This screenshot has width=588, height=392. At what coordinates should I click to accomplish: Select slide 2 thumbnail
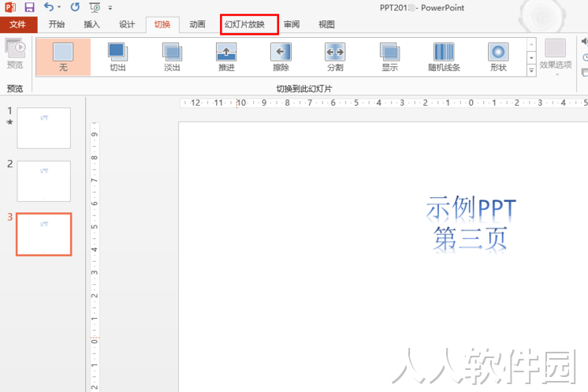coord(44,181)
